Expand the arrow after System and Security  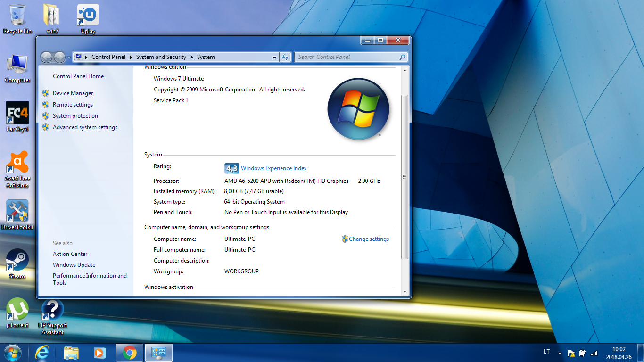(x=192, y=57)
